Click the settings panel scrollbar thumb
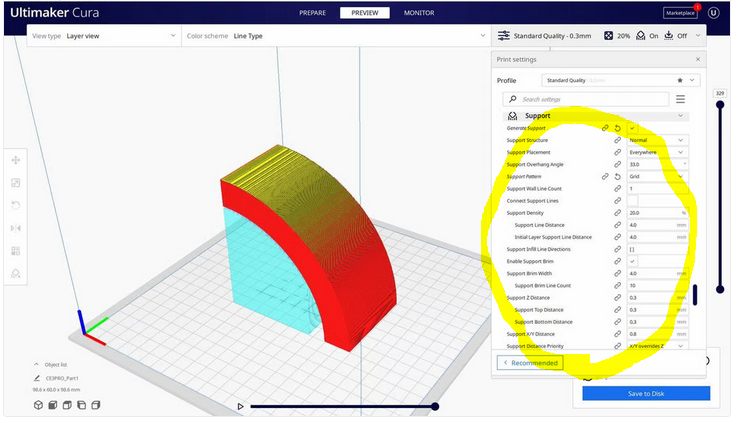The width and height of the screenshot is (738, 424). (695, 294)
